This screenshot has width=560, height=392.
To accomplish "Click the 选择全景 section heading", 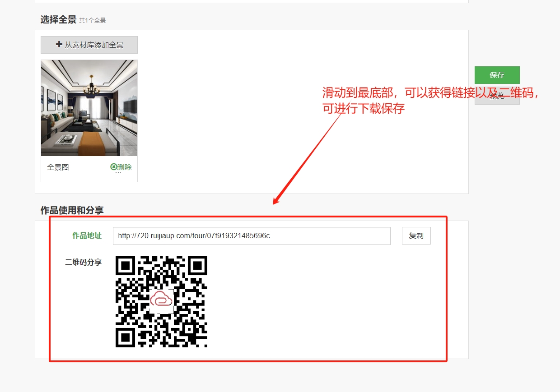I will 58,20.
